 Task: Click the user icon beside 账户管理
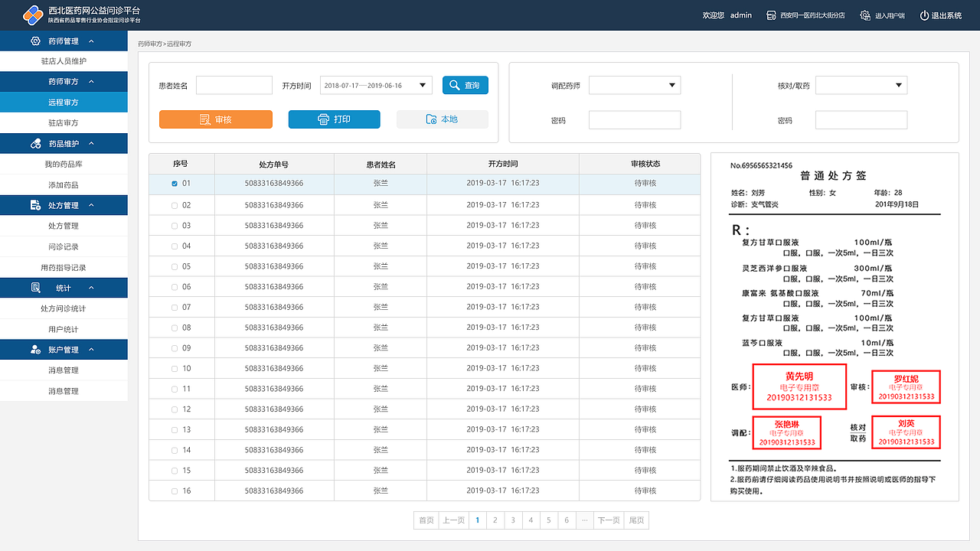pos(35,350)
